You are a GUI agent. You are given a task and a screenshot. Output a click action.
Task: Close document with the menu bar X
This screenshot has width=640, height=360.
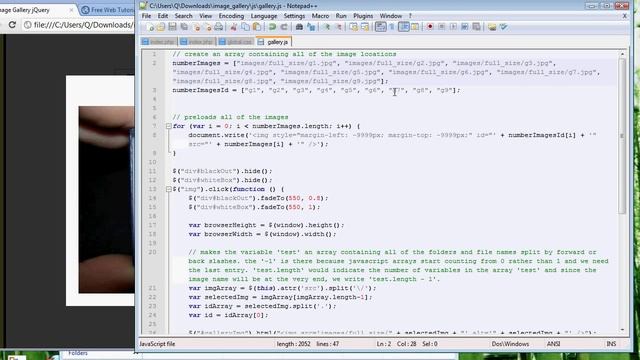[624, 16]
